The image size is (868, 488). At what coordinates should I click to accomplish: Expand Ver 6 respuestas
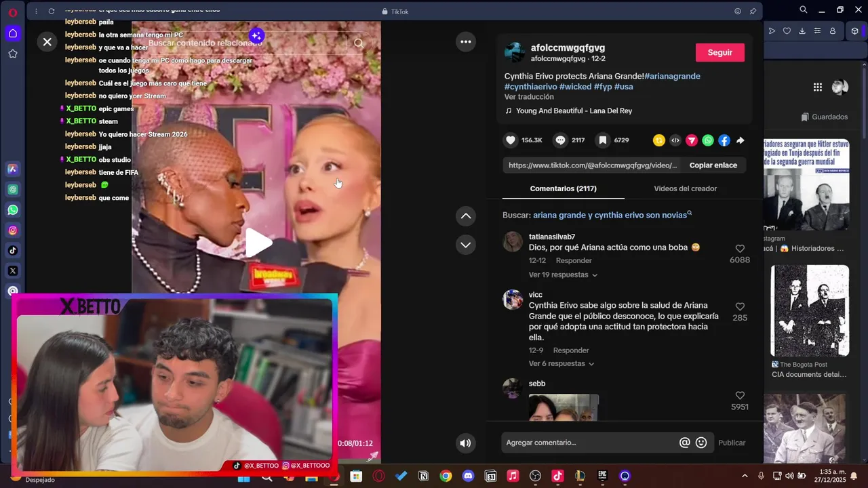pyautogui.click(x=561, y=363)
